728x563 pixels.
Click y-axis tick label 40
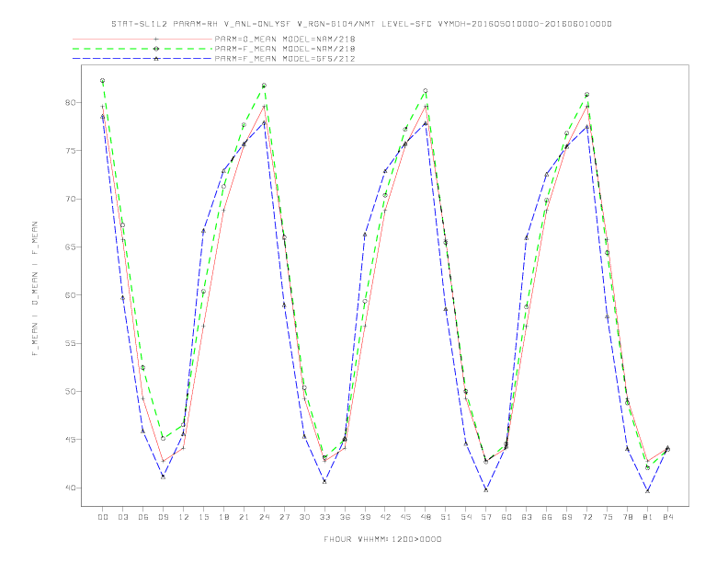pyautogui.click(x=70, y=488)
